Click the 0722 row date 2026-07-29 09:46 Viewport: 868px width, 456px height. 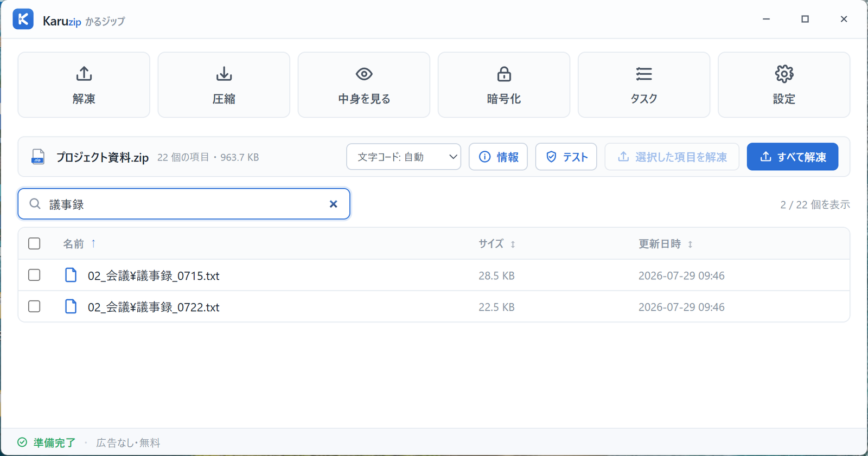(681, 307)
